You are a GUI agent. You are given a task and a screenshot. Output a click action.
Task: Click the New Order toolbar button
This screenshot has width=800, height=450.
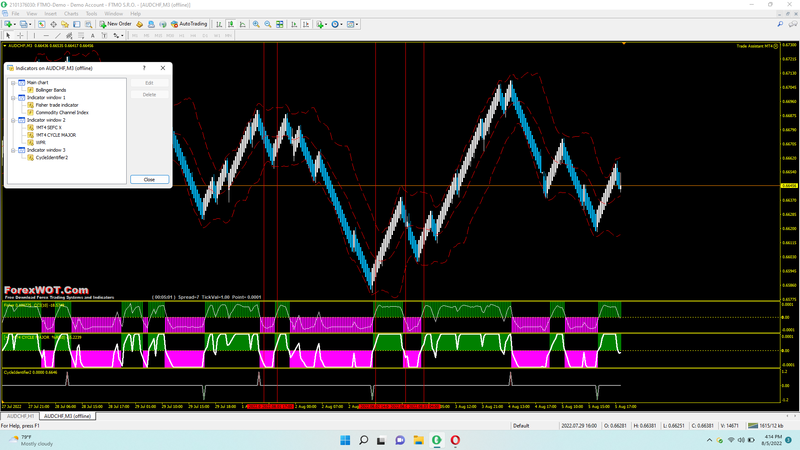click(x=115, y=23)
